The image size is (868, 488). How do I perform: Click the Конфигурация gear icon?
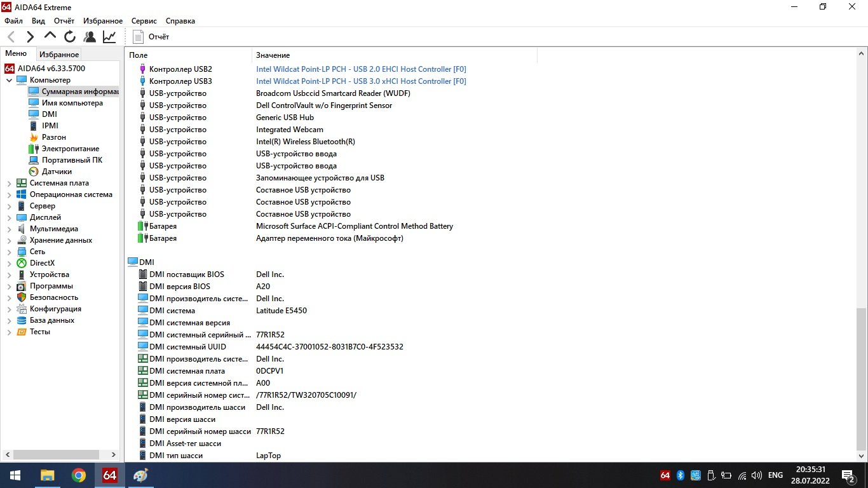[x=22, y=309]
